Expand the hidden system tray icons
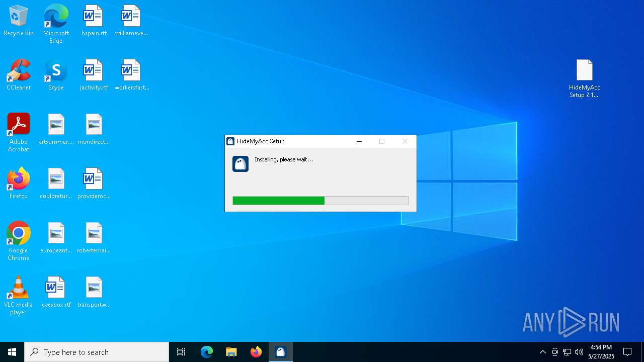Screen dimensions: 644x362 [x=542, y=352]
